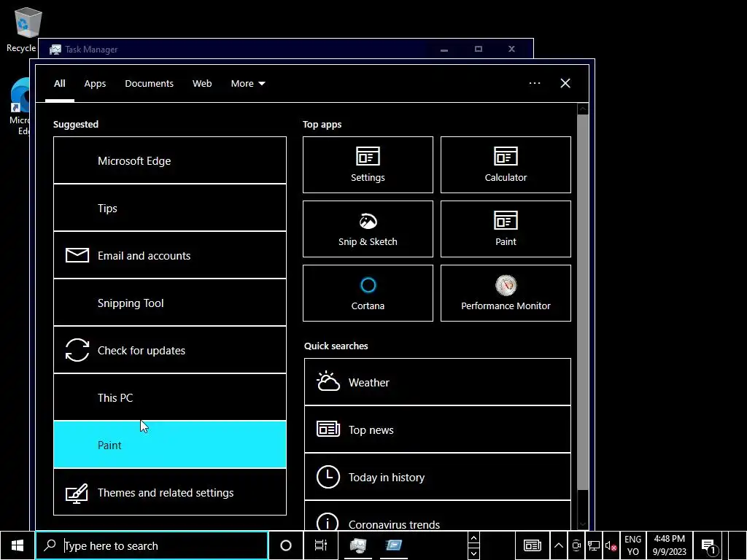Open the Tips suggestion
The width and height of the screenshot is (747, 560).
[170, 208]
